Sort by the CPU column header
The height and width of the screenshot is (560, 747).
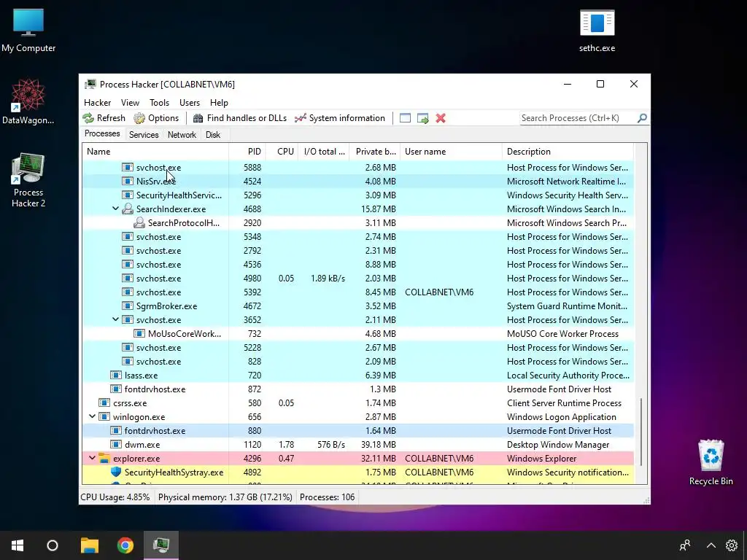[282, 152]
